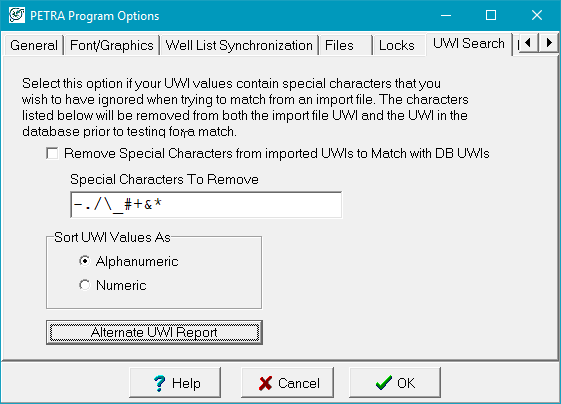Select the Numeric sort option
Image resolution: width=561 pixels, height=404 pixels.
click(85, 285)
